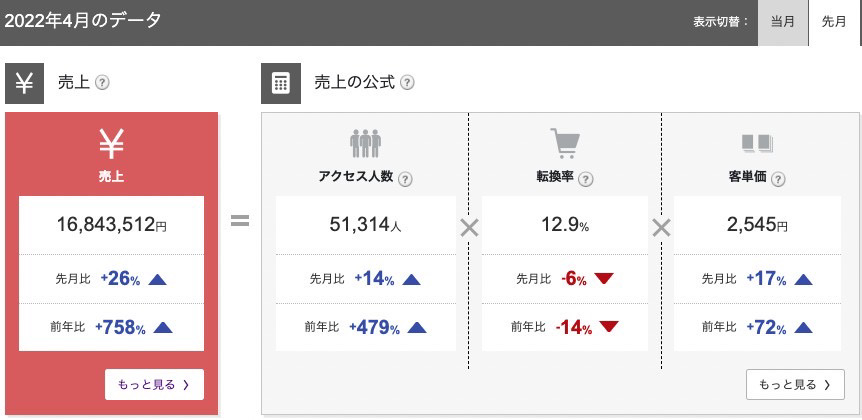Click the large yen icon in red card
862x420 pixels.
coord(111,146)
